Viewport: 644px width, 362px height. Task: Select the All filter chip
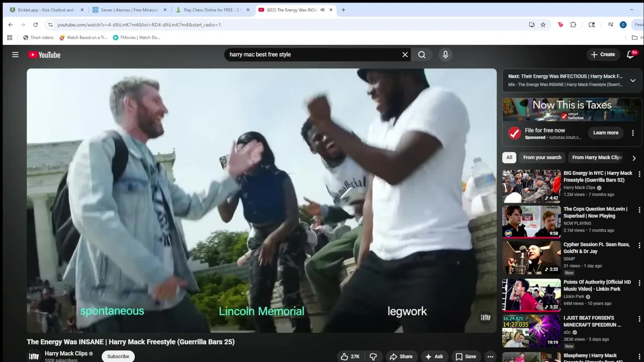[x=509, y=157]
